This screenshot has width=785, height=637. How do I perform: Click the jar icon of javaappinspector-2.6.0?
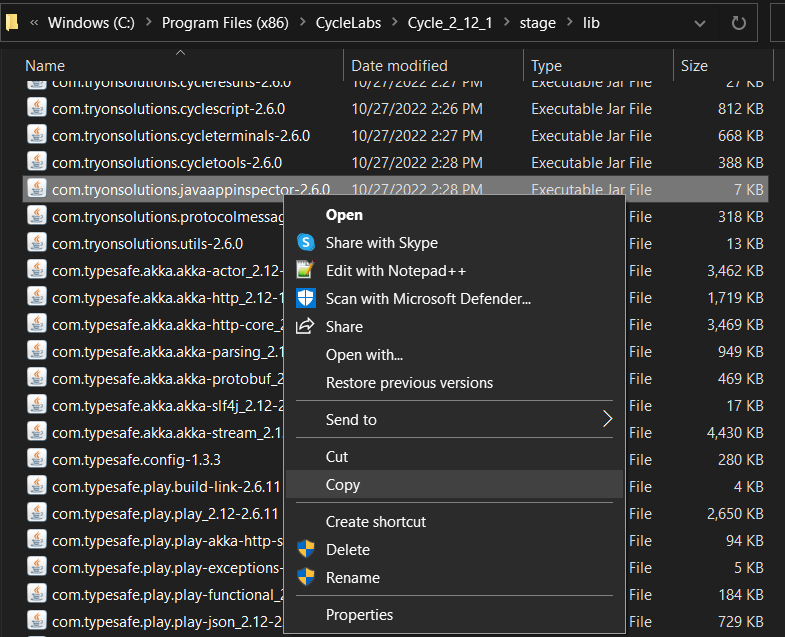pyautogui.click(x=37, y=189)
